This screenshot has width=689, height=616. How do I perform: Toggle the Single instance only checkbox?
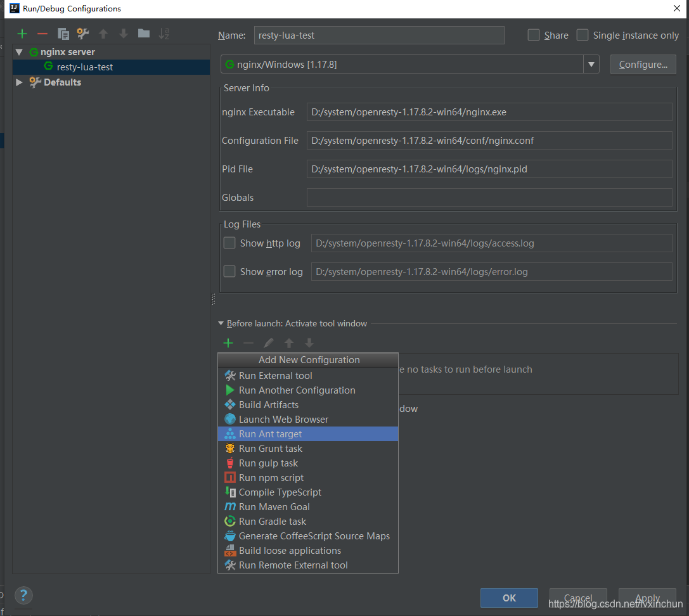(583, 35)
